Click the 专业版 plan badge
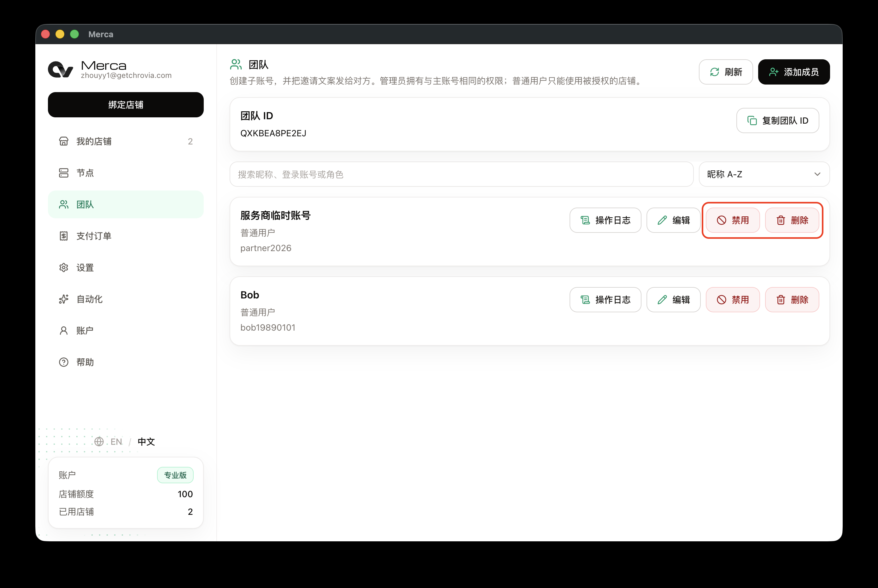 click(x=175, y=475)
